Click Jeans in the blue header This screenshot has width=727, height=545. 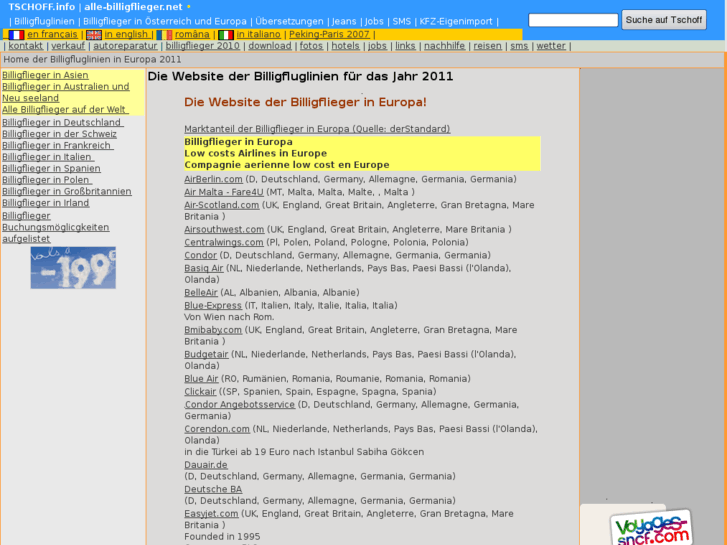[344, 21]
